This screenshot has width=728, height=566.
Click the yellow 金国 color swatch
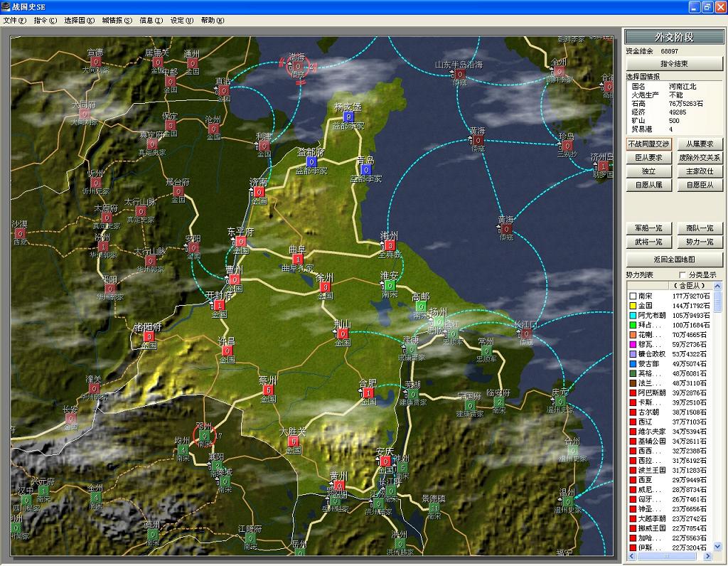pyautogui.click(x=632, y=306)
